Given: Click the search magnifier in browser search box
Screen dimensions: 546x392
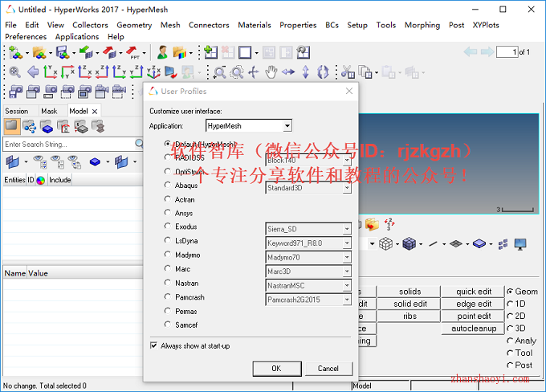Looking at the screenshot, I should [139, 144].
